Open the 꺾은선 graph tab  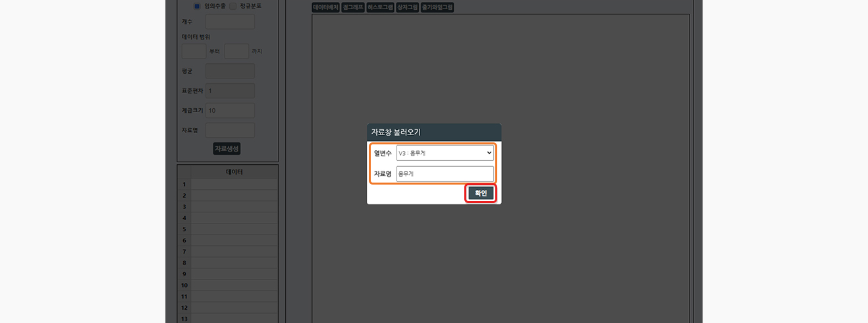click(x=353, y=7)
